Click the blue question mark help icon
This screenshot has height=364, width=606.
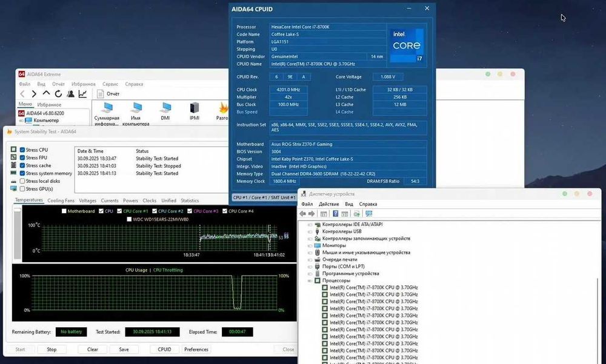click(336, 214)
